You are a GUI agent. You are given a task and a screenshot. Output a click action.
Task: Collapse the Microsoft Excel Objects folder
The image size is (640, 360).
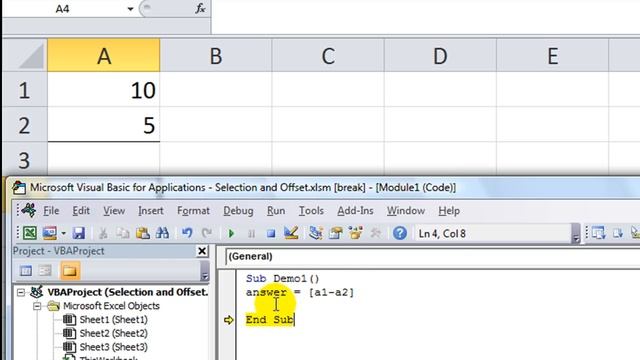tap(37, 306)
